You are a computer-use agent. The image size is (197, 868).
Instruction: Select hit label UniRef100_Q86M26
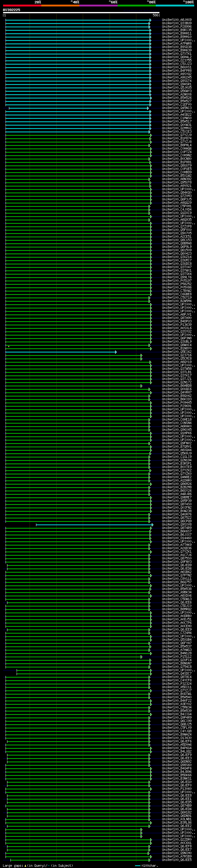pos(177,484)
